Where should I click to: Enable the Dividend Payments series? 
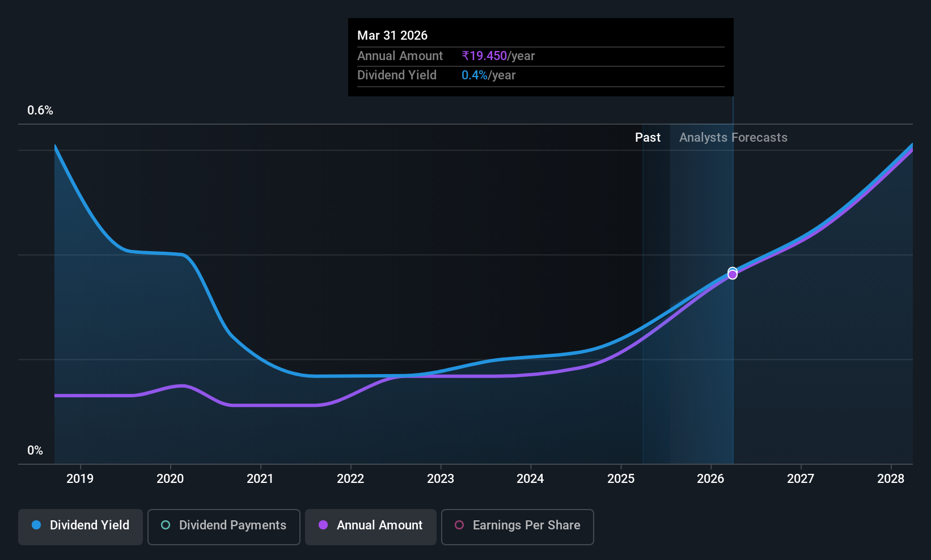pos(224,527)
